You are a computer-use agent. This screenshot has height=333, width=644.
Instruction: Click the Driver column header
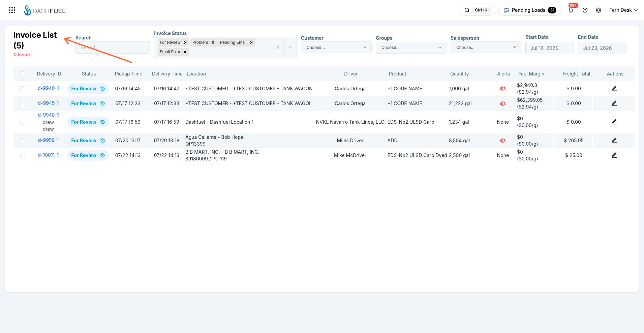click(351, 74)
